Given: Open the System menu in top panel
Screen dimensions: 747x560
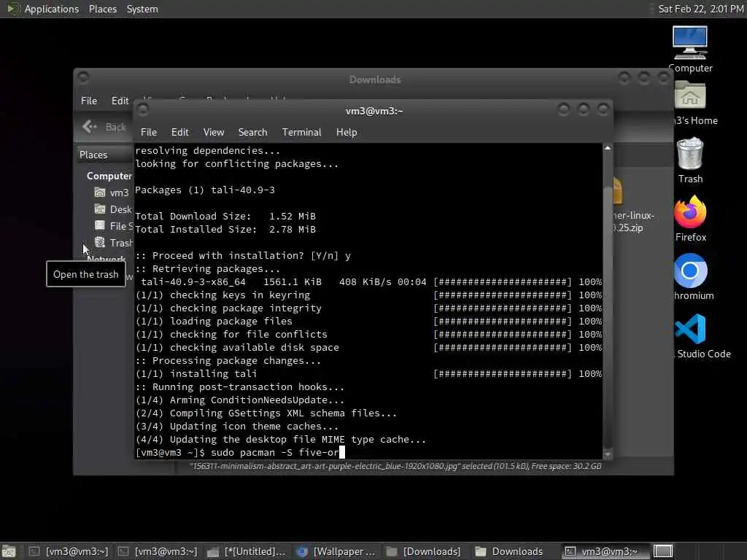Looking at the screenshot, I should click(x=142, y=9).
